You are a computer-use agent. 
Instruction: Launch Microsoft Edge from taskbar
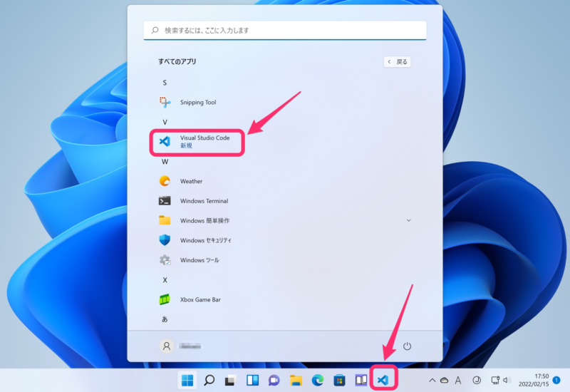[x=317, y=381]
